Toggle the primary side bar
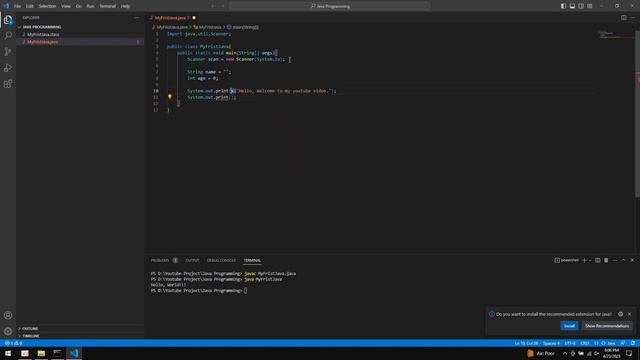 [563, 6]
